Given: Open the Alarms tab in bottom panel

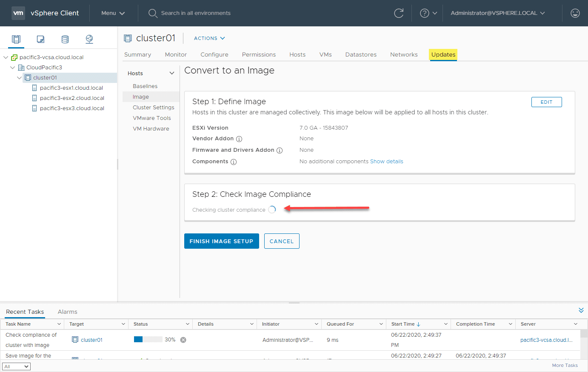Looking at the screenshot, I should 67,312.
